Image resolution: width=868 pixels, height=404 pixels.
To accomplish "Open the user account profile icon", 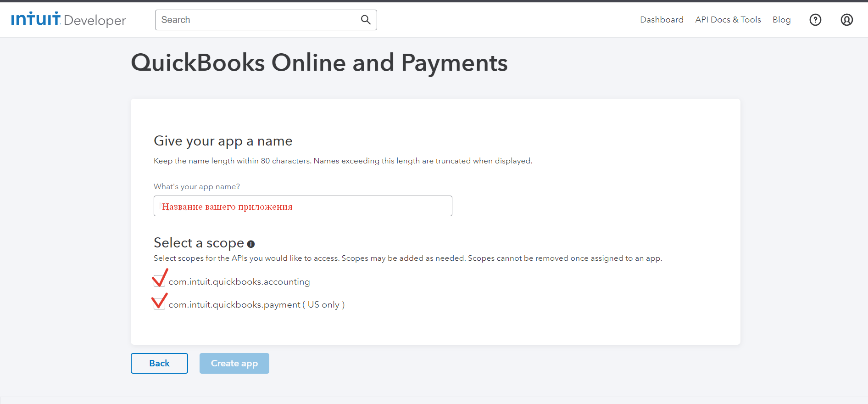I will tap(847, 20).
